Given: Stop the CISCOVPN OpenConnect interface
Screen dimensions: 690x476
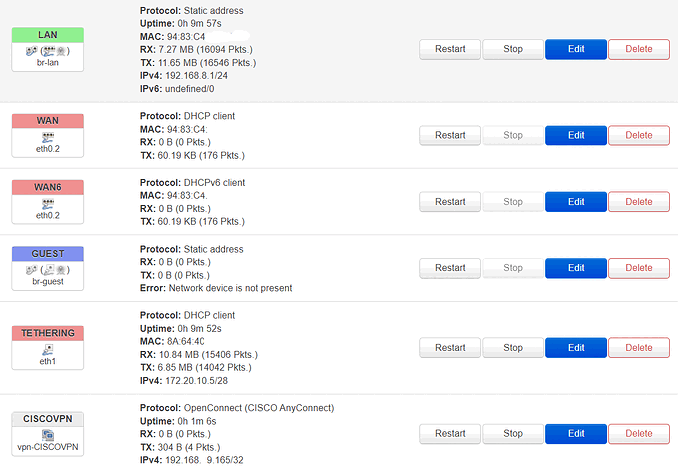Looking at the screenshot, I should click(513, 433).
